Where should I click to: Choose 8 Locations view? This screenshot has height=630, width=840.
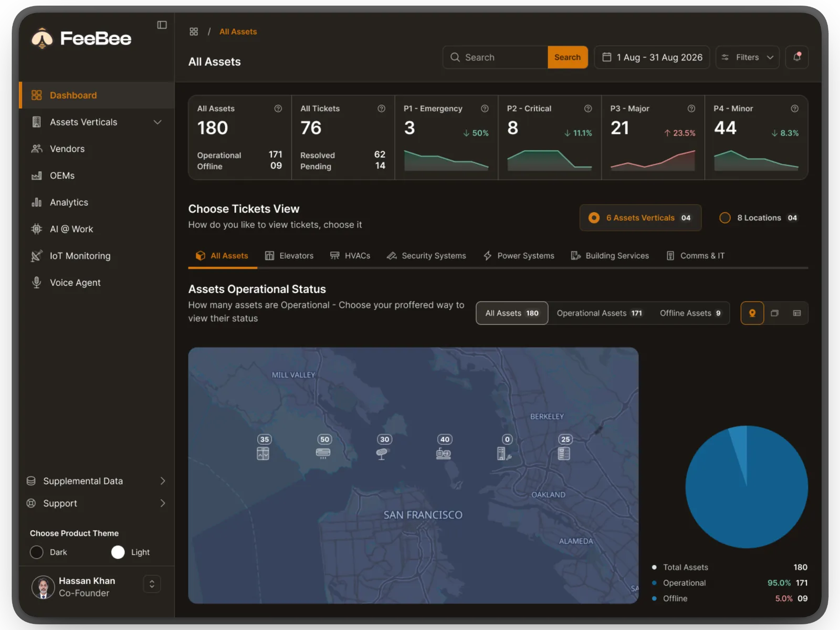[x=759, y=218]
